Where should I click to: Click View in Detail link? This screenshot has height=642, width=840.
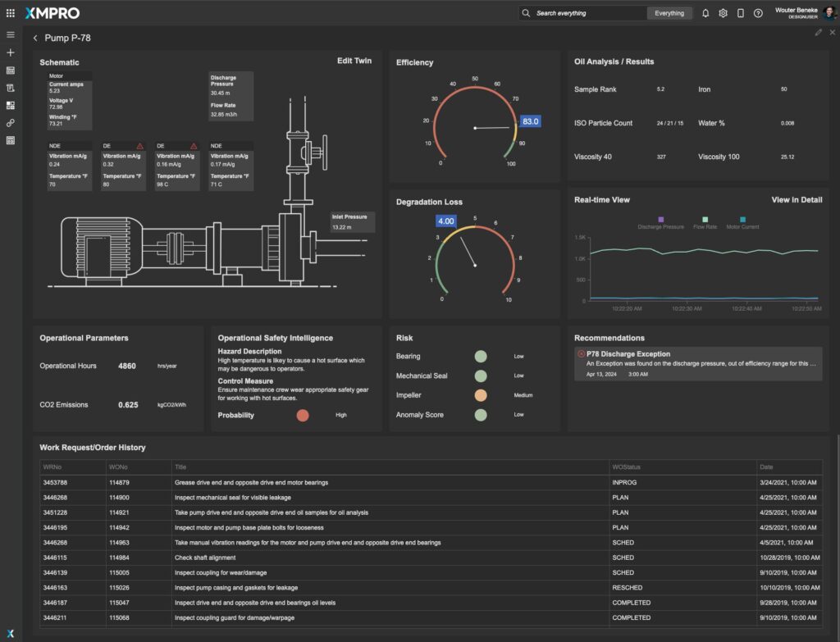pos(796,199)
